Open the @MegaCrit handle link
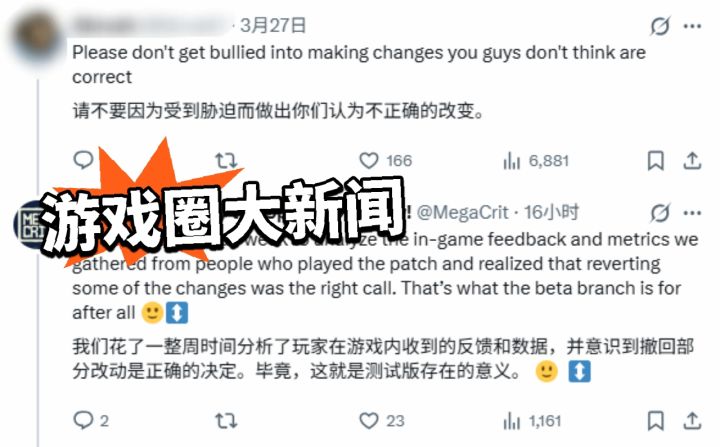This screenshot has width=720, height=447. click(462, 213)
